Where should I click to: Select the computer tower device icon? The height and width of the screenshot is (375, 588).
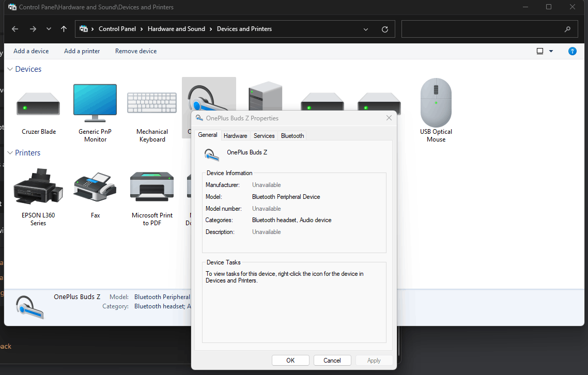coord(265,96)
